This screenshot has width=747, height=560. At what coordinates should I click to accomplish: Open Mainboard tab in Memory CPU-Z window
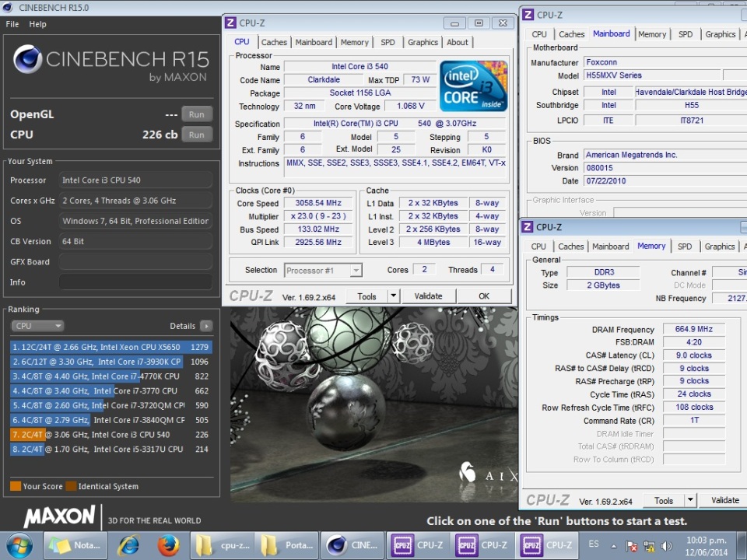[x=611, y=247]
